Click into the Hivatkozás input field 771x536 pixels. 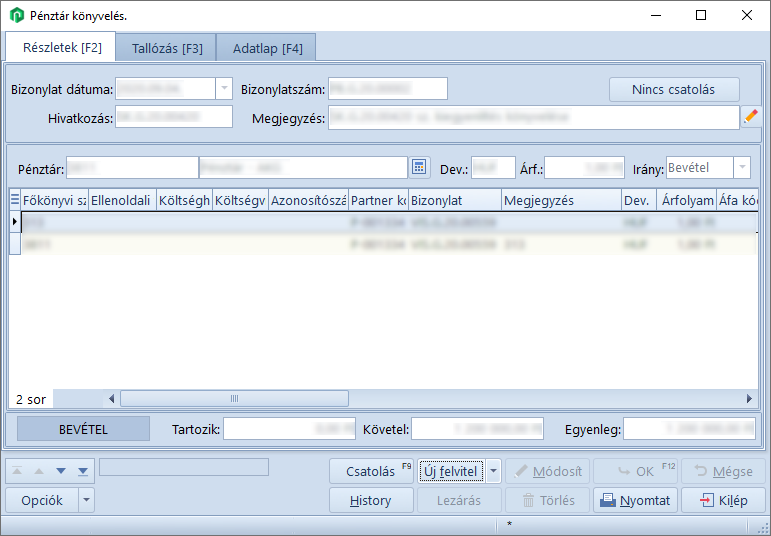pos(173,118)
